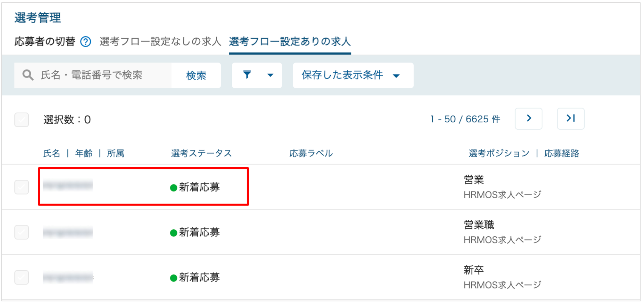Expand the filter dropdown arrow
This screenshot has height=303, width=644.
pos(270,75)
